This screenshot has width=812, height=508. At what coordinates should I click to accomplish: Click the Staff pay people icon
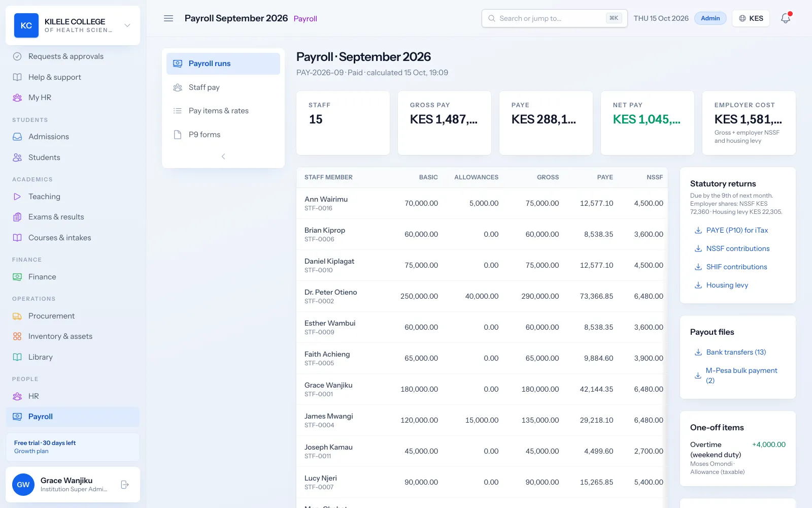[178, 87]
